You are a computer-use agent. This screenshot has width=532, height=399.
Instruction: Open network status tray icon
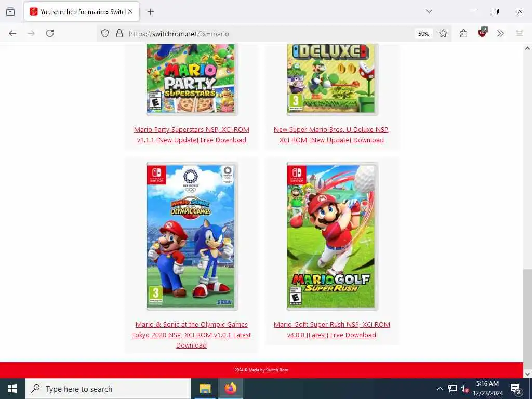(453, 389)
